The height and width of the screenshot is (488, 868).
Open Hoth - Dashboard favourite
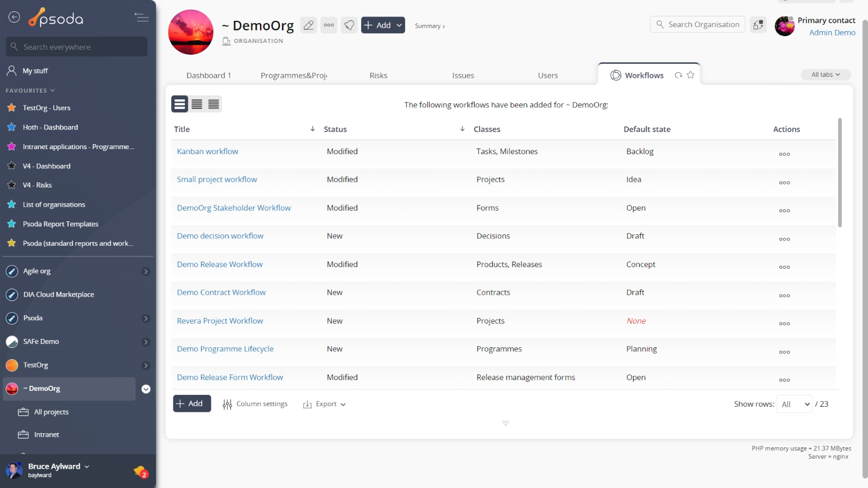pyautogui.click(x=50, y=127)
